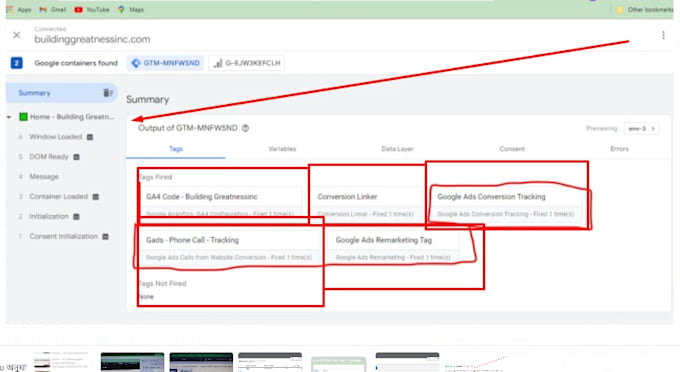Open the YouTube bookmark
Image resolution: width=680 pixels, height=372 pixels.
92,10
